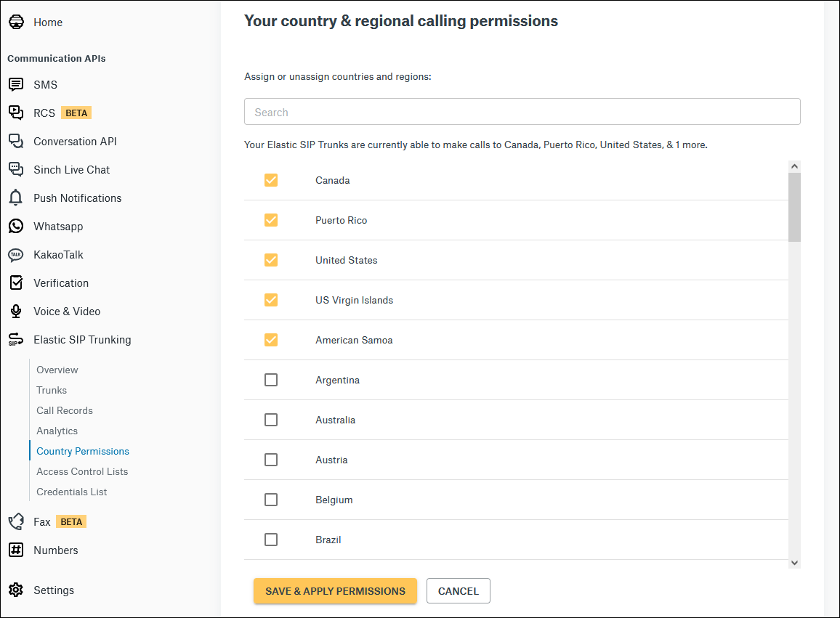The width and height of the screenshot is (840, 618).
Task: Click the Cancel button
Action: click(x=458, y=590)
